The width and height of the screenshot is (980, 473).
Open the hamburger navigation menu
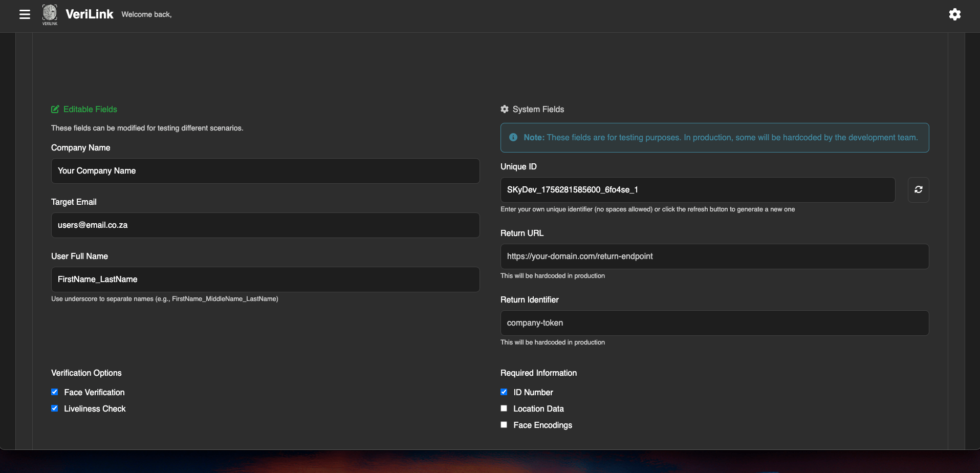coord(25,14)
